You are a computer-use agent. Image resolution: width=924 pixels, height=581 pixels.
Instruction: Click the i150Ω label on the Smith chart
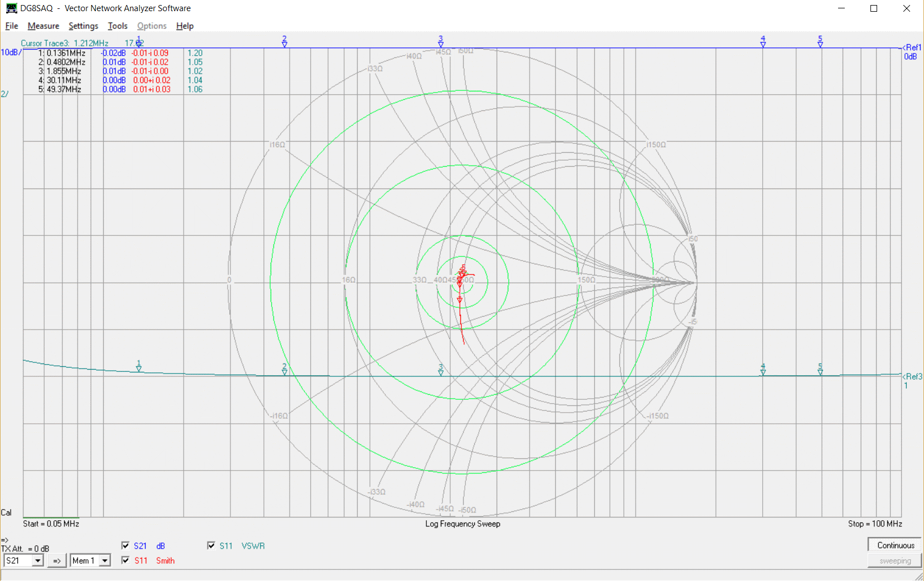click(x=656, y=144)
